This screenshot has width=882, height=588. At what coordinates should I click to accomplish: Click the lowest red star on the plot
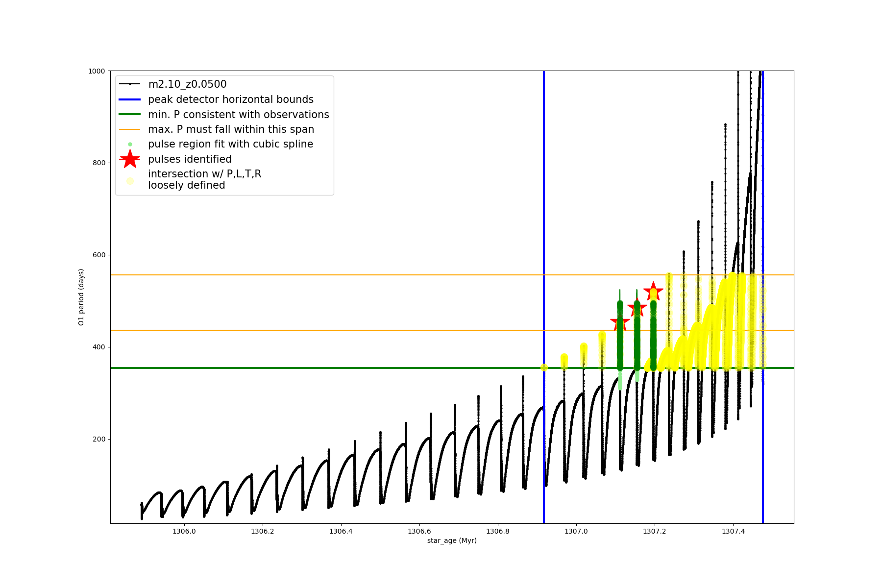[620, 323]
